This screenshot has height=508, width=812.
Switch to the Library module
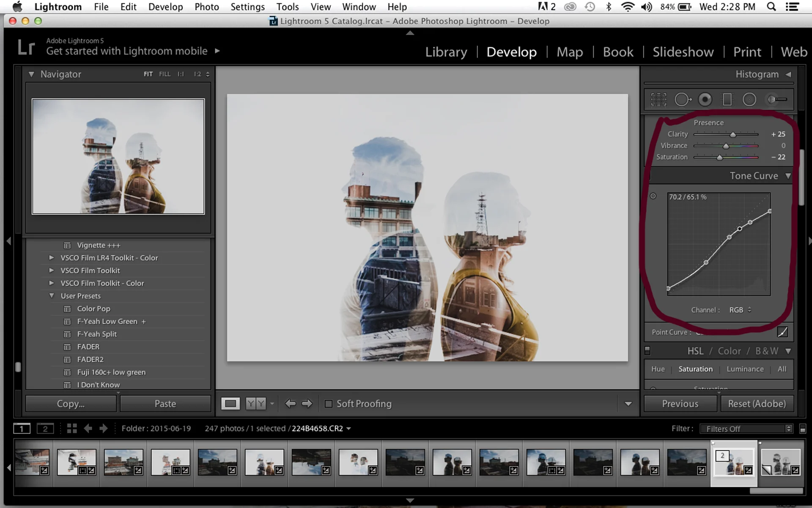[x=446, y=52]
